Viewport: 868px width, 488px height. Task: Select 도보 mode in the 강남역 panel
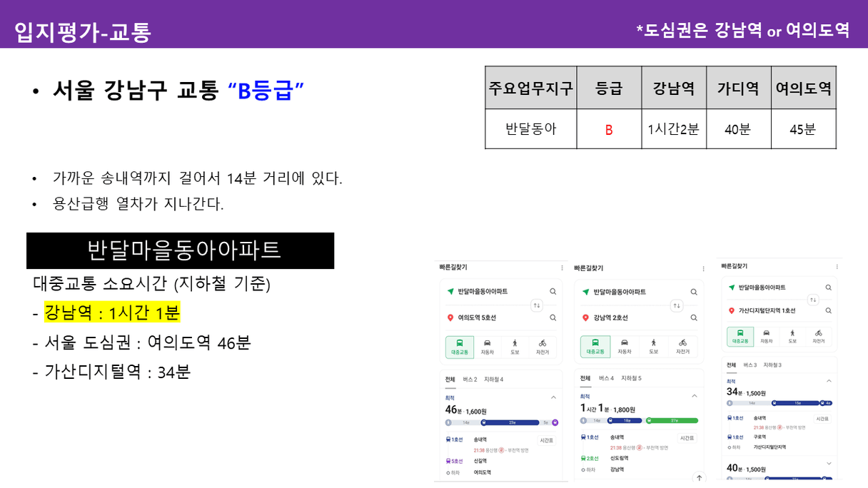[x=654, y=347]
